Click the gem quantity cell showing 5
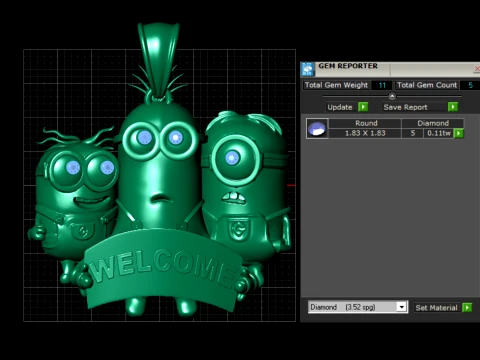Image resolution: width=480 pixels, height=360 pixels. 413,133
